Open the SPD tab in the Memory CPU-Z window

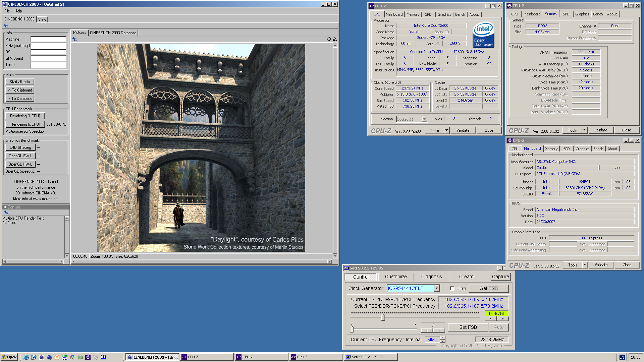point(566,14)
